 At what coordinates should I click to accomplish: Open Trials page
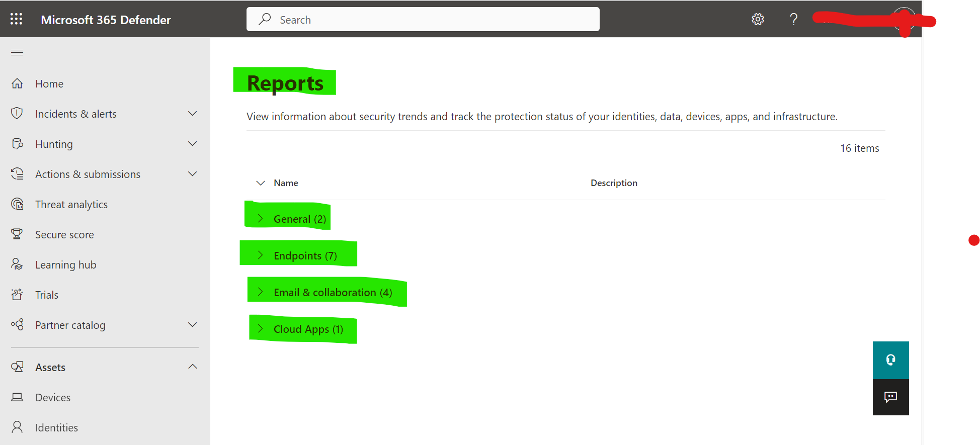(47, 295)
